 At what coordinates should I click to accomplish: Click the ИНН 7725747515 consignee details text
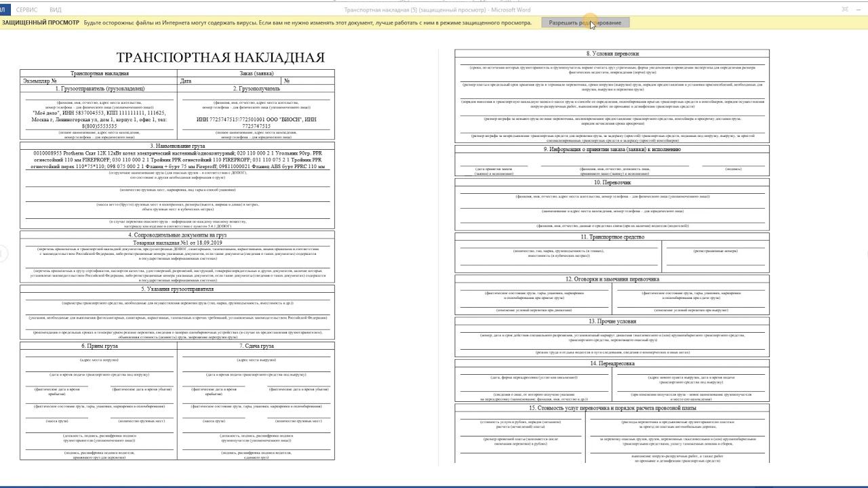pyautogui.click(x=256, y=123)
